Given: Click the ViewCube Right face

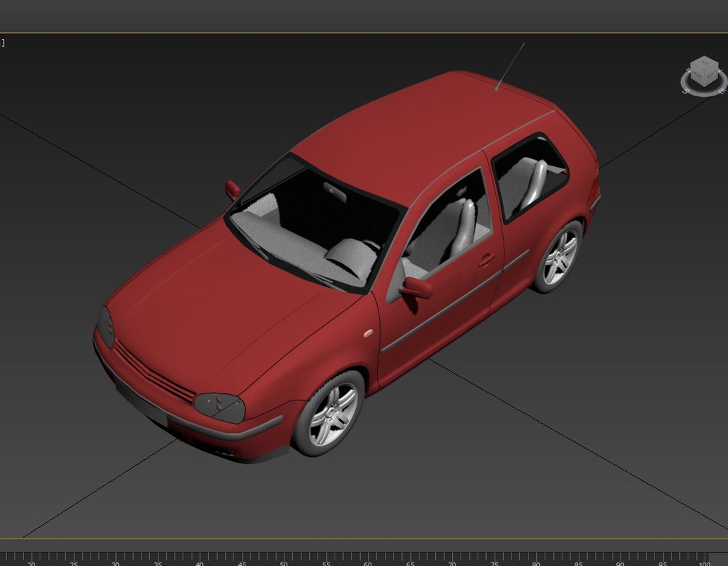Looking at the screenshot, I should coord(710,76).
